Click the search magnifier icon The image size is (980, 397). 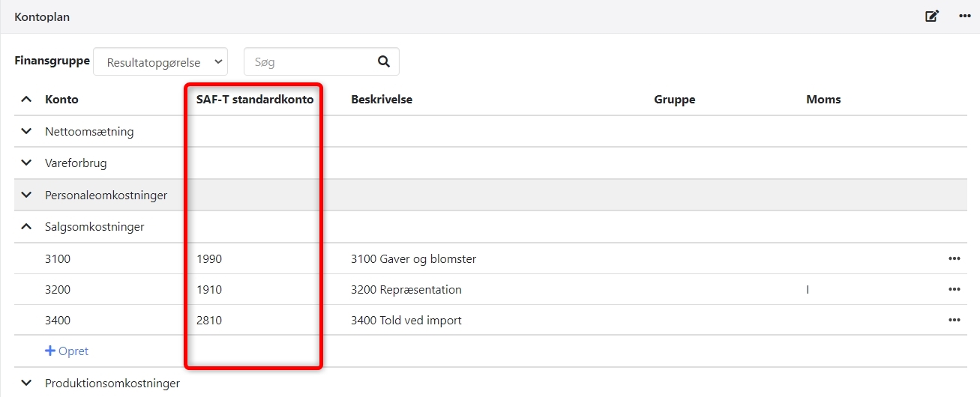pyautogui.click(x=384, y=62)
